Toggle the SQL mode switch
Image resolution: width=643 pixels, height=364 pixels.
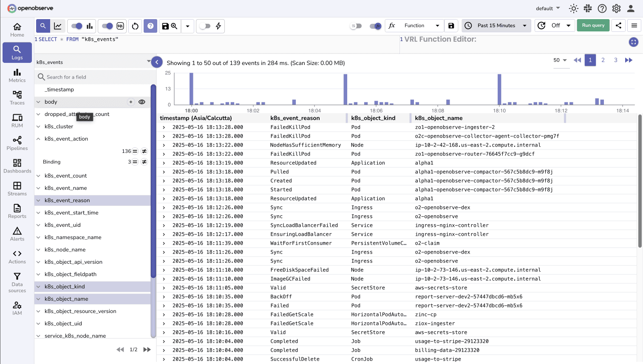pos(107,26)
